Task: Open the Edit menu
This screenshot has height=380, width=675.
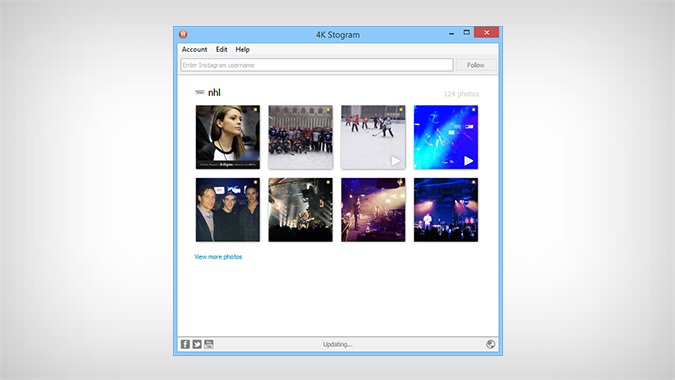Action: click(x=222, y=49)
